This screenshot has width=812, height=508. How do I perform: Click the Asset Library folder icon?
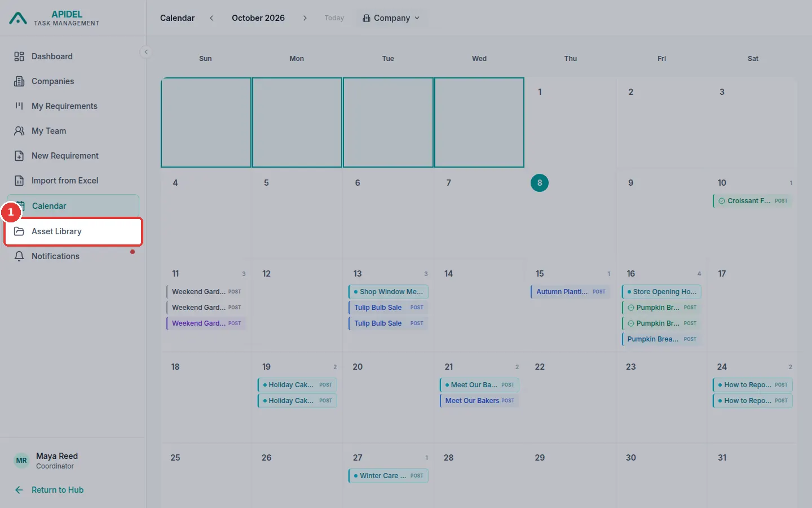(19, 231)
